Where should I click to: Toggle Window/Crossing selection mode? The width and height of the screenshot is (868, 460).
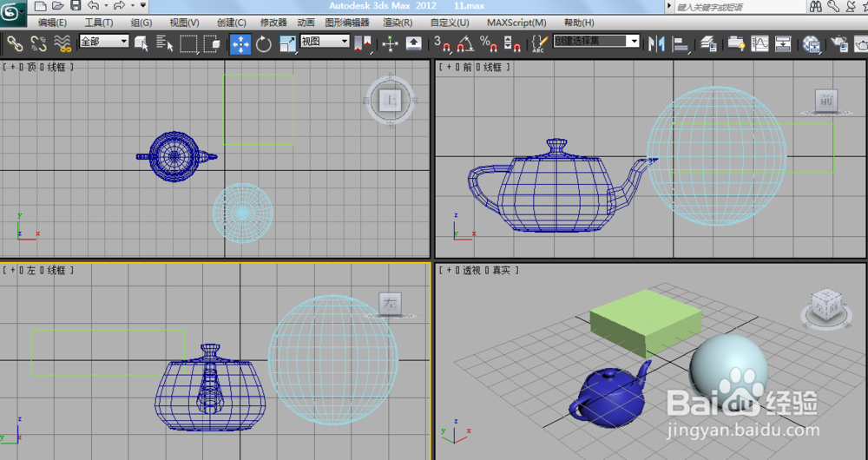[212, 43]
